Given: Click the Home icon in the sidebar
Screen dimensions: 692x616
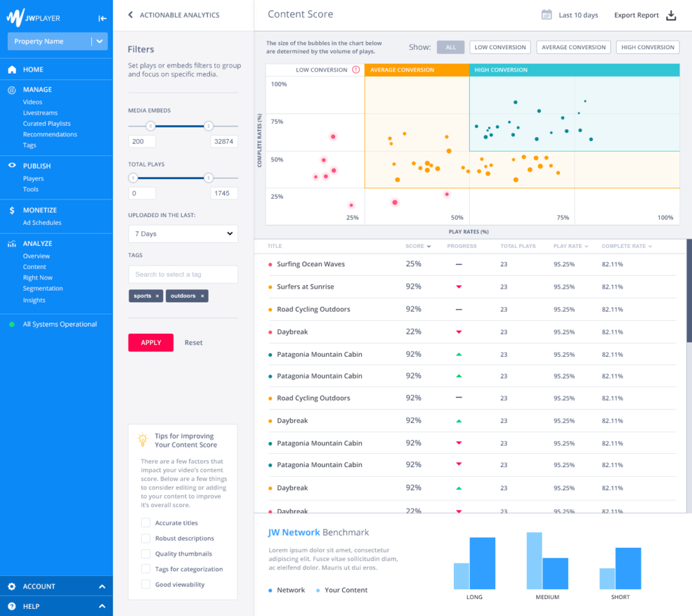Looking at the screenshot, I should tap(12, 70).
